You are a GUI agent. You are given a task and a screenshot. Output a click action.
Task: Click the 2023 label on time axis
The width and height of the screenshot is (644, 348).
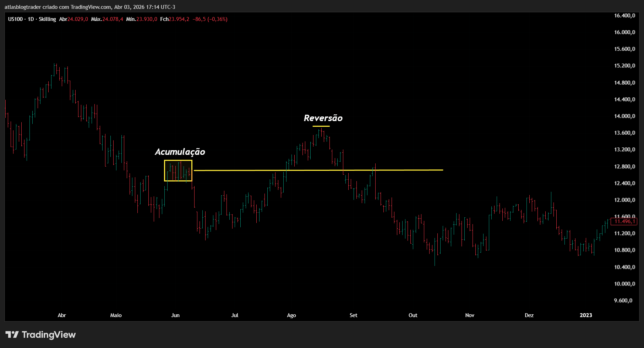pyautogui.click(x=586, y=315)
